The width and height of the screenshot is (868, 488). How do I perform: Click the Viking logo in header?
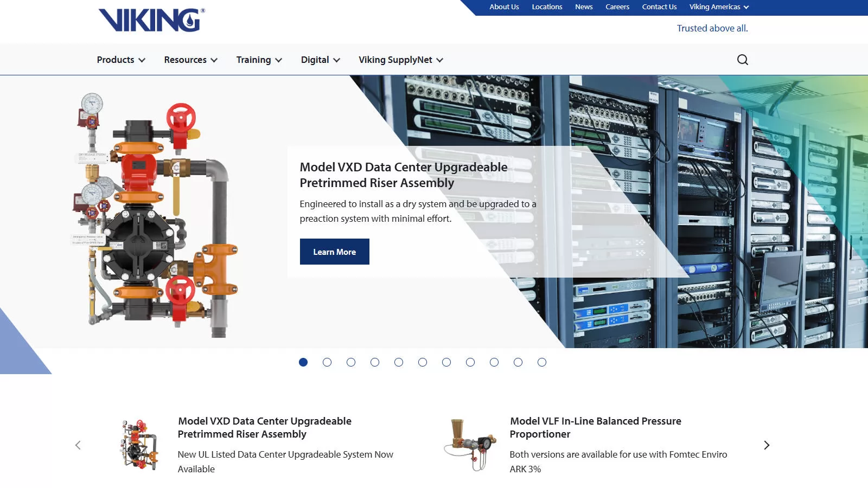tap(151, 21)
